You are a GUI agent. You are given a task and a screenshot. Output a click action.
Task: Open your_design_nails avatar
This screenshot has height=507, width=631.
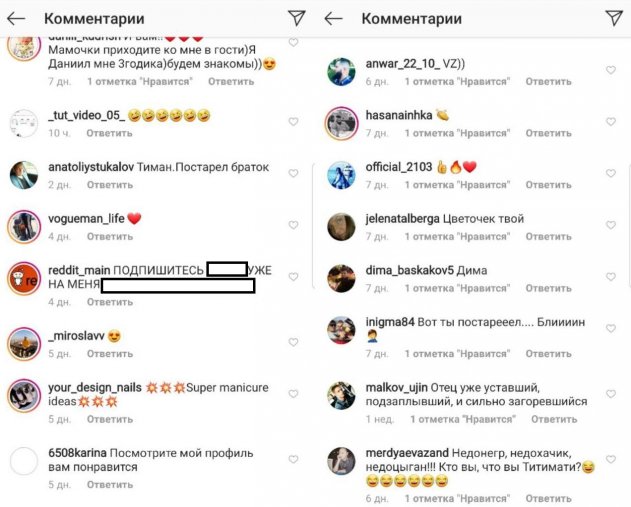[24, 395]
